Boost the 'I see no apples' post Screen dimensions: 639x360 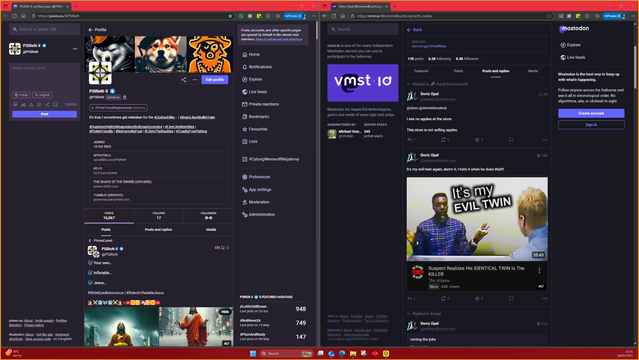[445, 140]
